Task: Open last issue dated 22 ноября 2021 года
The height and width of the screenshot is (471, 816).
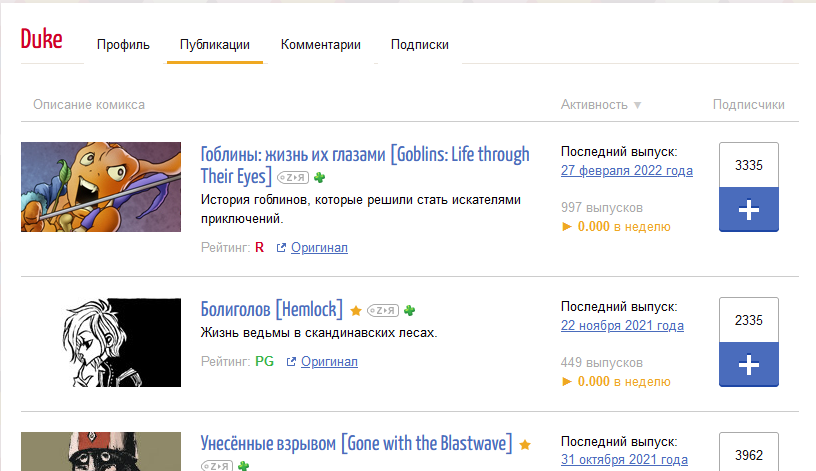Action: pos(622,326)
